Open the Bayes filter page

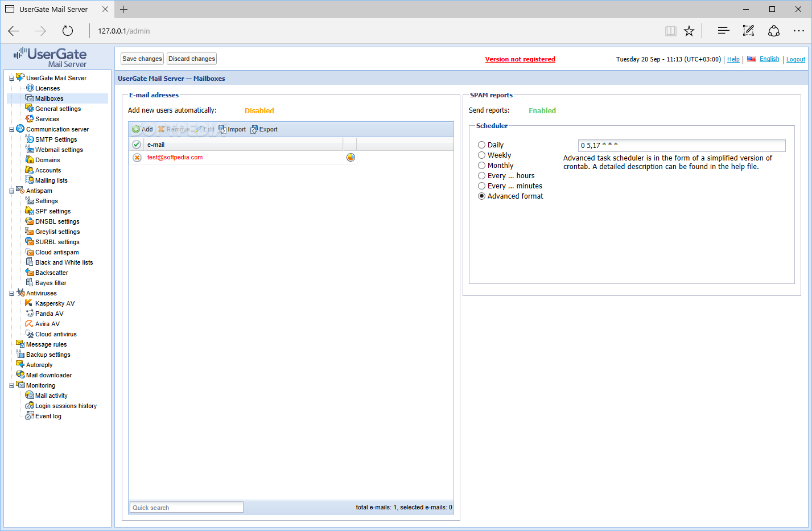[51, 283]
